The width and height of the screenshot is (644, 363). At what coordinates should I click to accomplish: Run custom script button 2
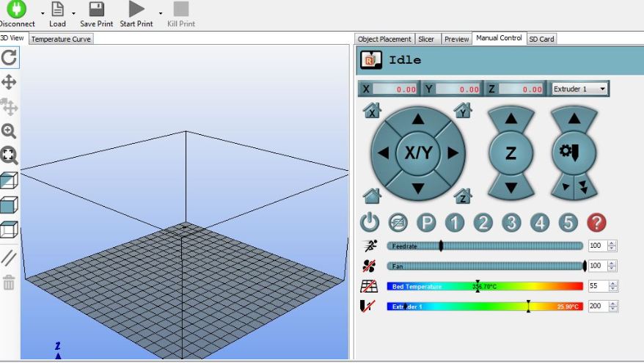pyautogui.click(x=483, y=223)
